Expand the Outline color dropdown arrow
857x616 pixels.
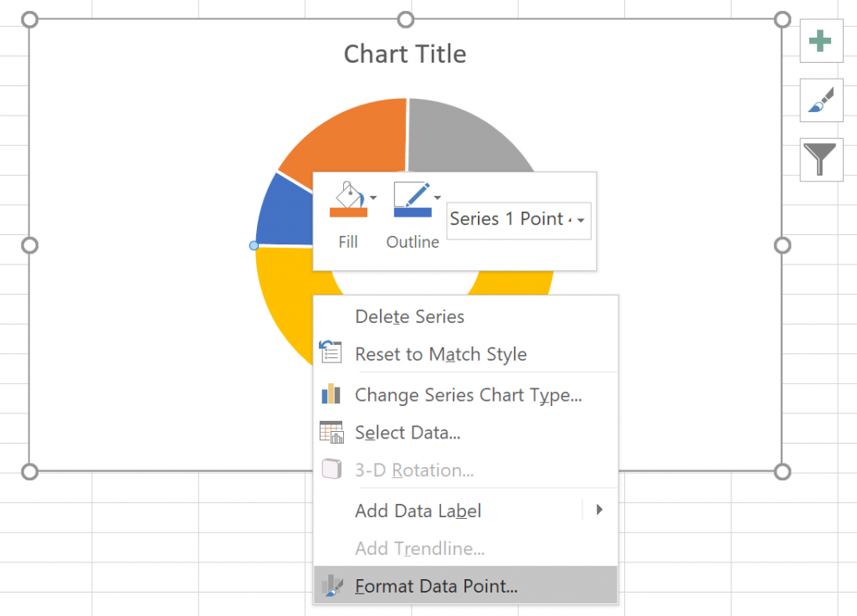click(x=437, y=198)
